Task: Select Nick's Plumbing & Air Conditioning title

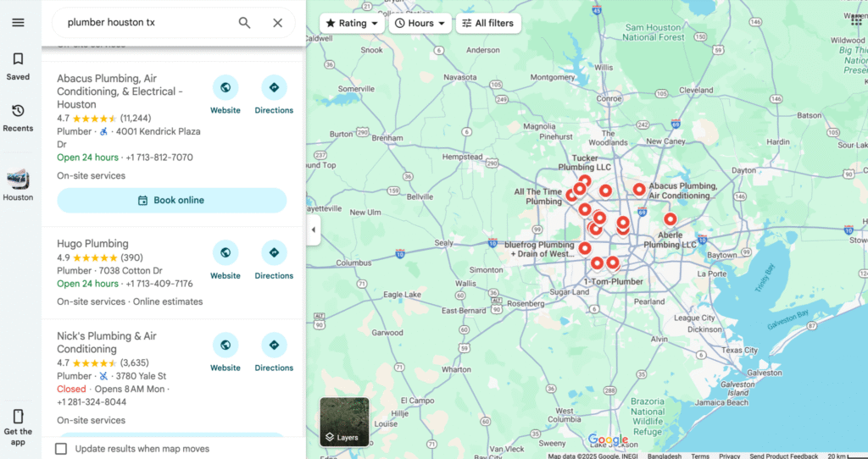Action: point(106,342)
